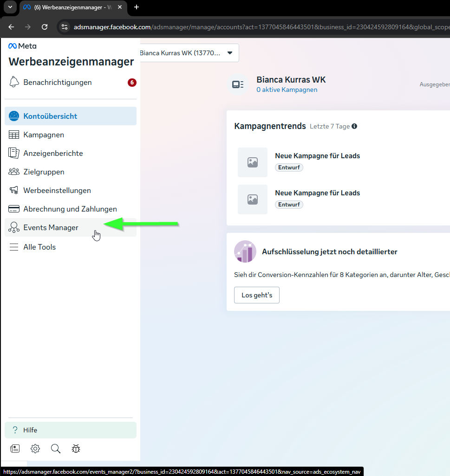Image resolution: width=450 pixels, height=476 pixels.
Task: Click the Werbeeinstellungen megaphone icon
Action: point(14,190)
